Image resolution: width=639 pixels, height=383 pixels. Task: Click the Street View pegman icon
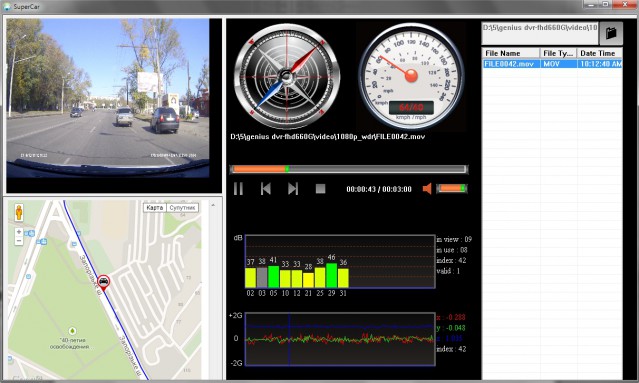19,213
